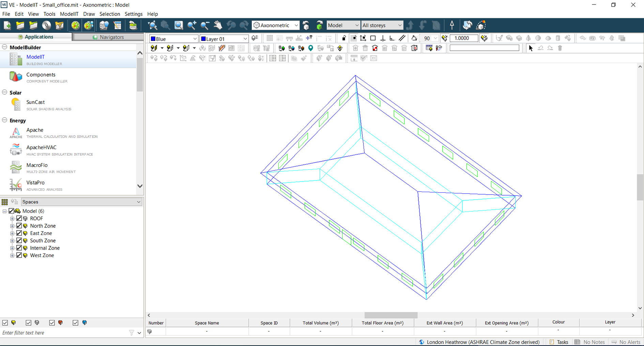Open the ModelIT menu
The height and width of the screenshot is (346, 644).
pos(69,14)
